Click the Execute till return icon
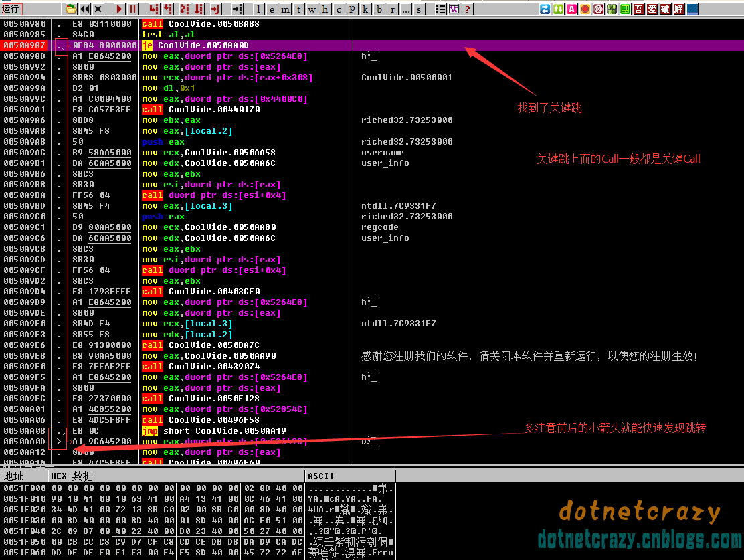The height and width of the screenshot is (560, 744). coord(216,9)
